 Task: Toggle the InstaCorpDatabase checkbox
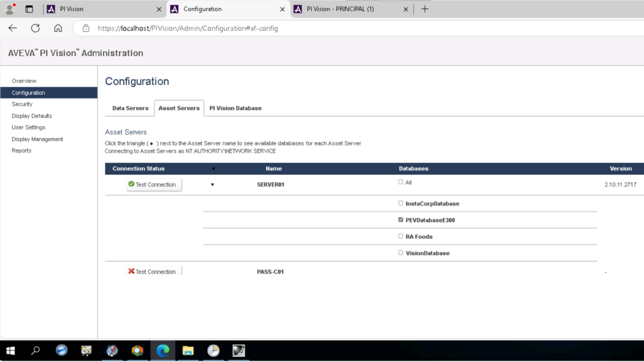(x=400, y=203)
